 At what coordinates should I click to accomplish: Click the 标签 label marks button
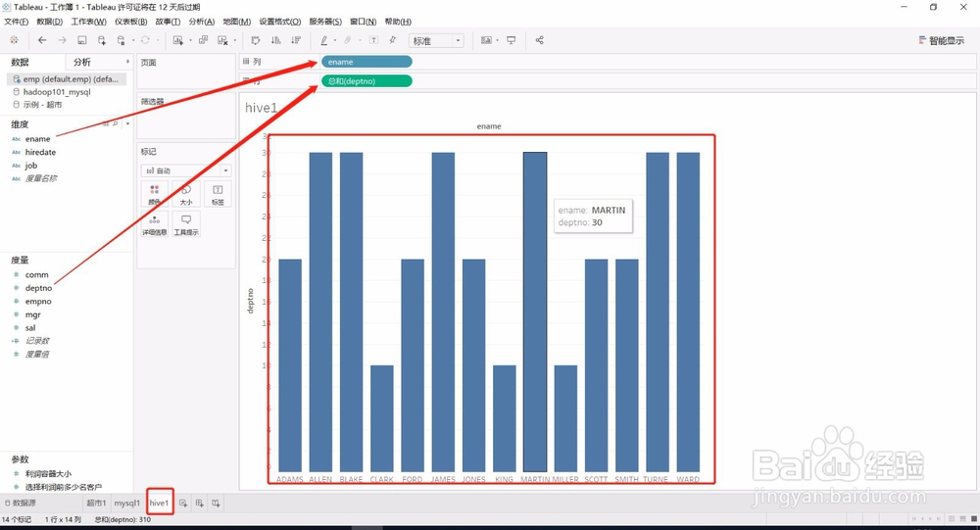(x=218, y=194)
